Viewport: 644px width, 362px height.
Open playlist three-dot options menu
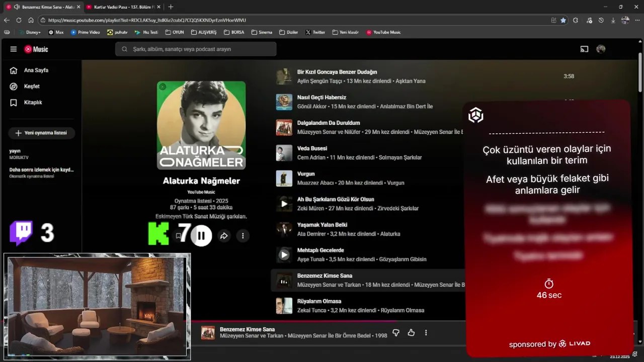click(243, 235)
